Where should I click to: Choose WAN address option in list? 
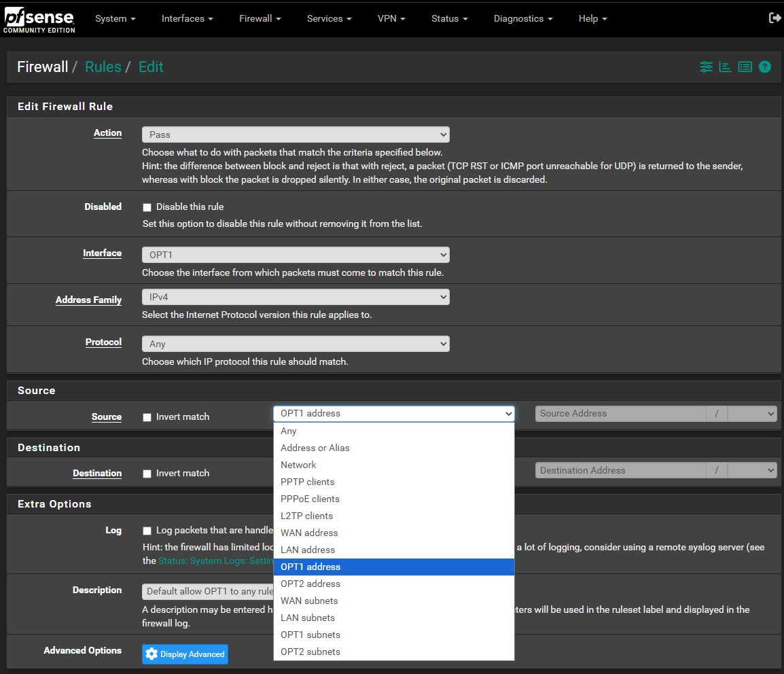[x=309, y=533]
